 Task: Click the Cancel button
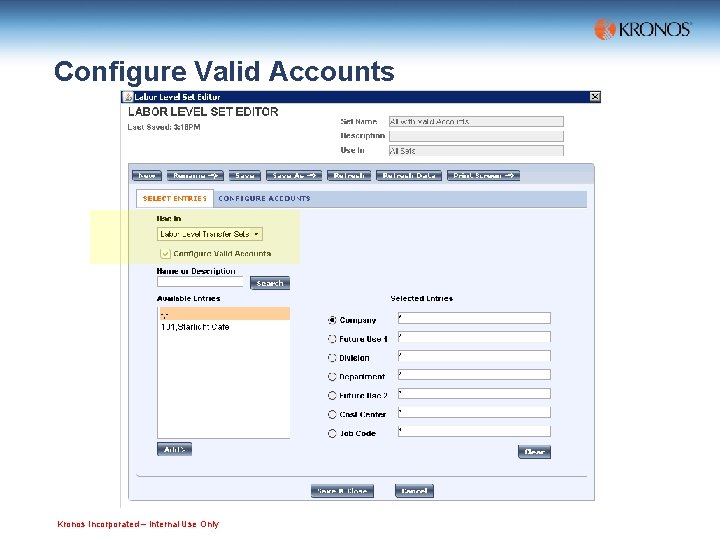click(414, 491)
